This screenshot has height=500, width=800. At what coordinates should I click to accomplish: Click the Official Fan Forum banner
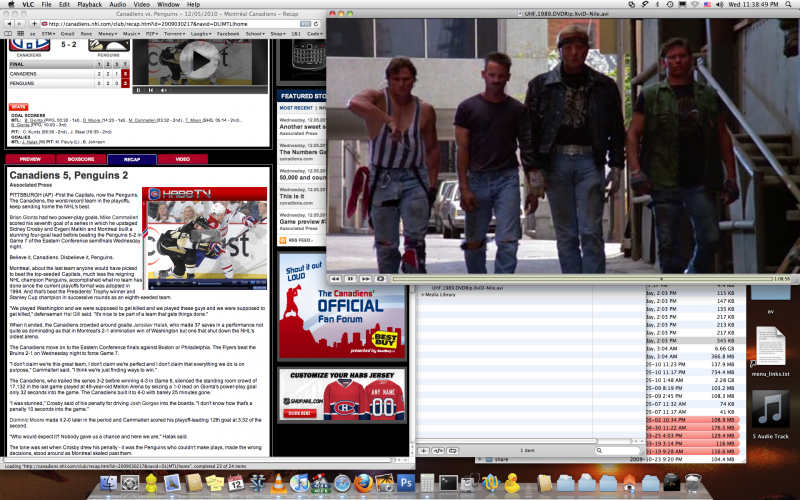pos(342,305)
